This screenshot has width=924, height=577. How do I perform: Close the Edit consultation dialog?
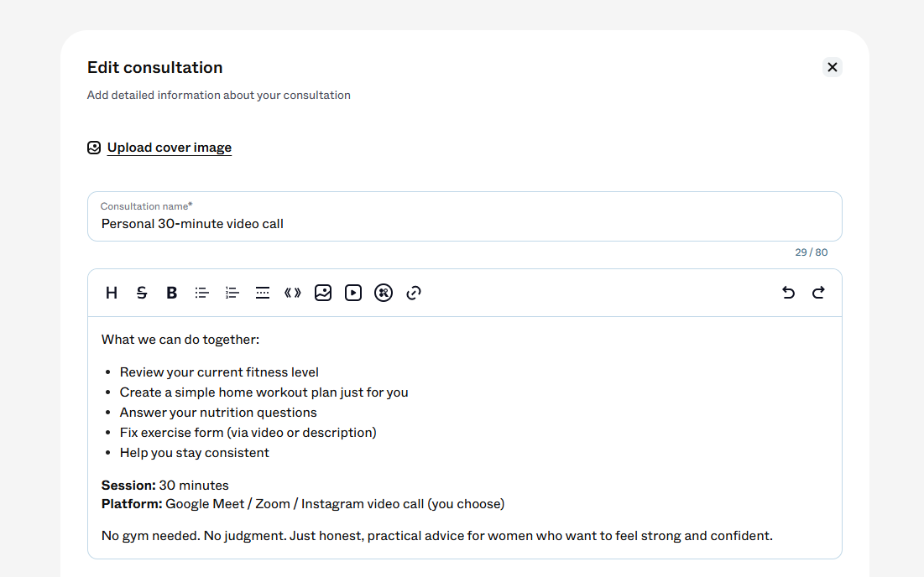pyautogui.click(x=832, y=67)
